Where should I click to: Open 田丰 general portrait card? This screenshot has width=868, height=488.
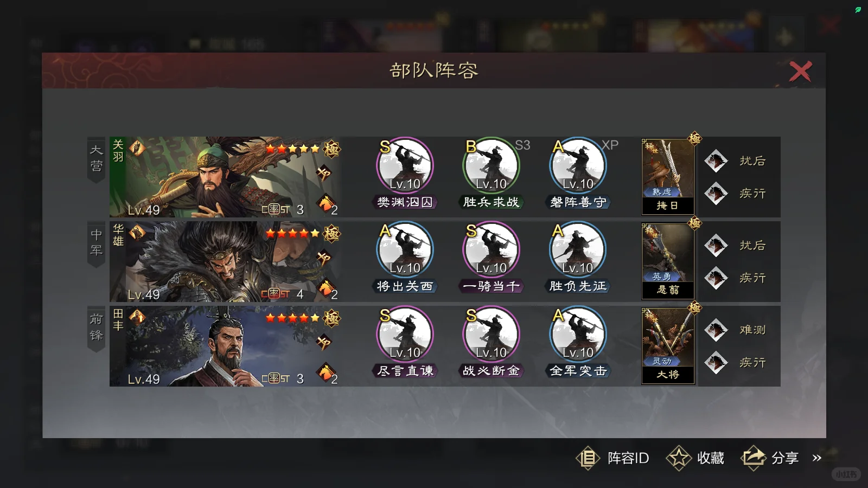225,346
